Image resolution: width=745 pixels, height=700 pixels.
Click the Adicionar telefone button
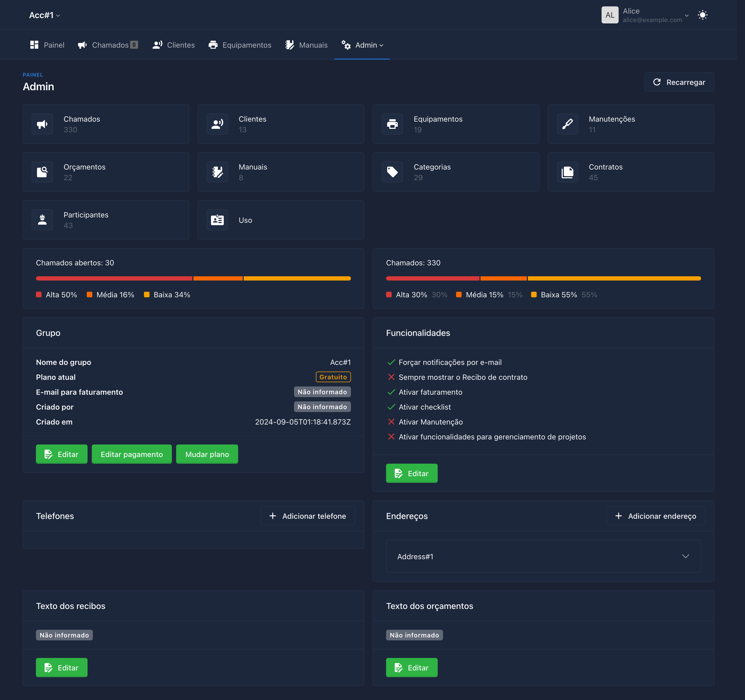tap(308, 516)
